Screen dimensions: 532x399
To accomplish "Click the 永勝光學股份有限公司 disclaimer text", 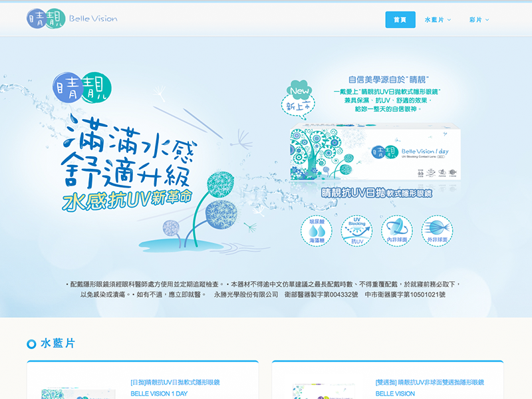I will tap(246, 295).
